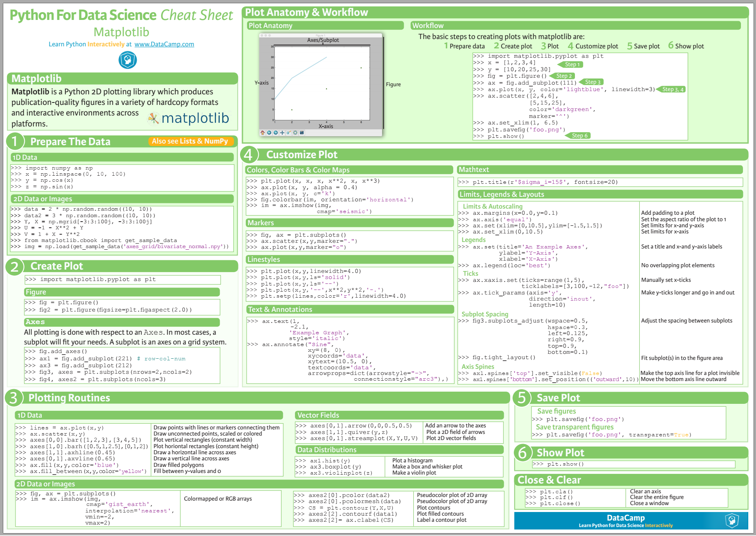Click the 'Limits & Autoscaling' label
Screen dimensions: 756x536
492,207
